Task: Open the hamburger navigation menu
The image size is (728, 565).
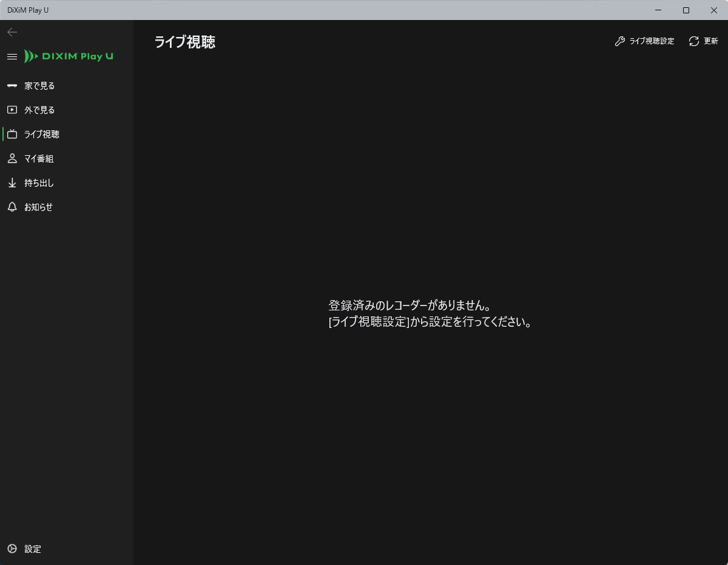Action: click(x=12, y=56)
